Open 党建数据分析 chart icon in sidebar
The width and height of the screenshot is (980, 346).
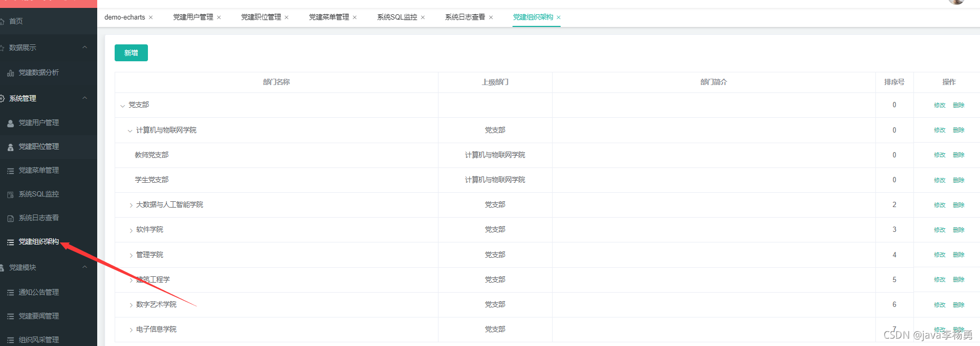[x=11, y=73]
